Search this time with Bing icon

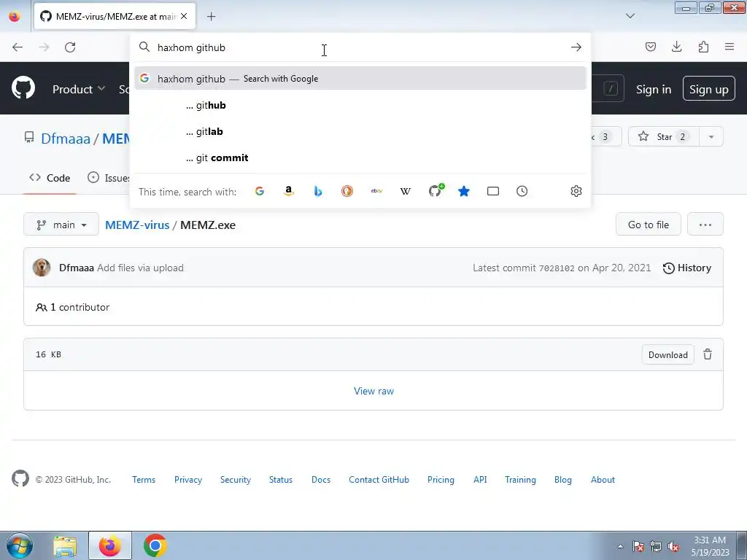click(x=318, y=191)
